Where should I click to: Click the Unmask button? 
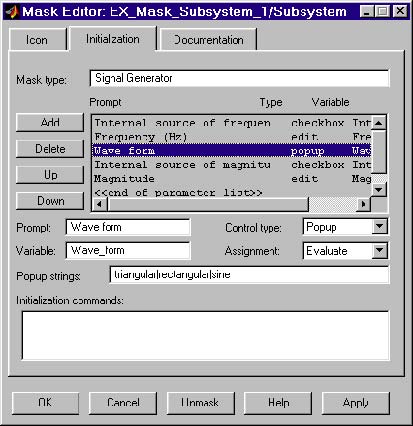200,403
